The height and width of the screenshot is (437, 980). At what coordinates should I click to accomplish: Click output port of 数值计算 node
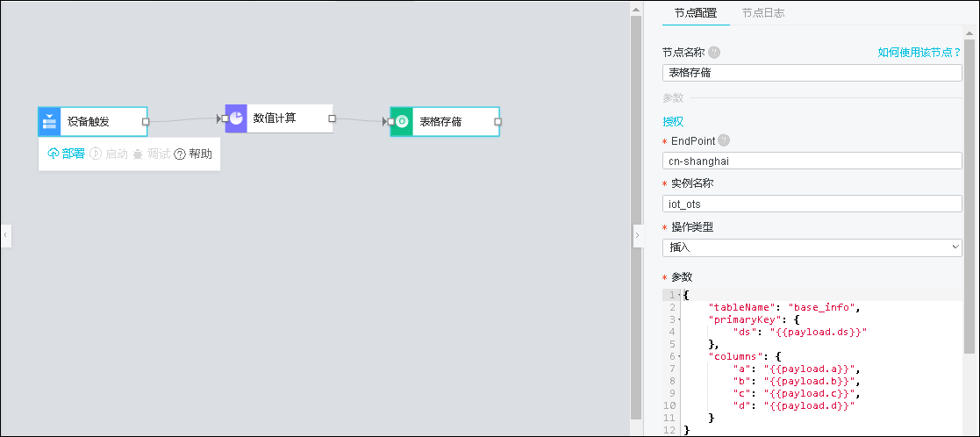pos(332,118)
